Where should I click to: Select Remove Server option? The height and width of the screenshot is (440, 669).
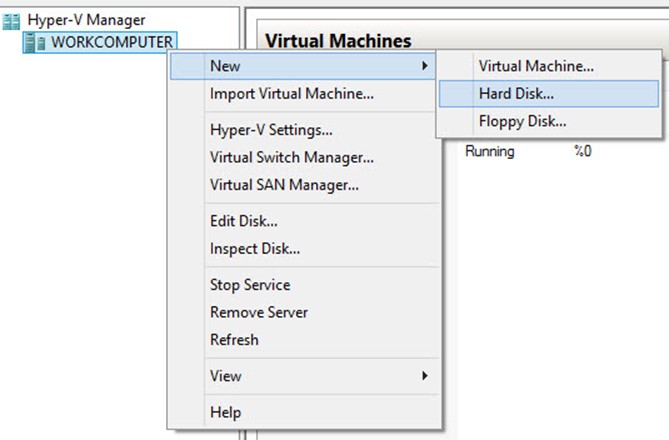(259, 312)
